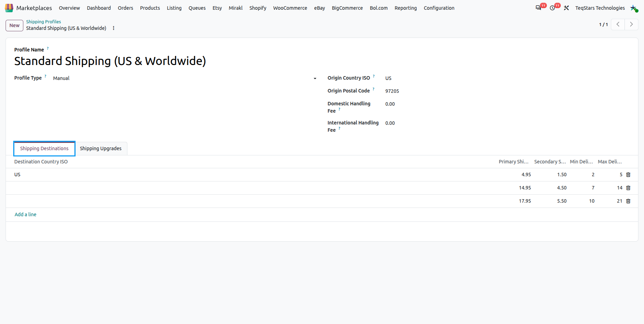
Task: Sort by the Primary Shipping column header
Action: (x=513, y=162)
